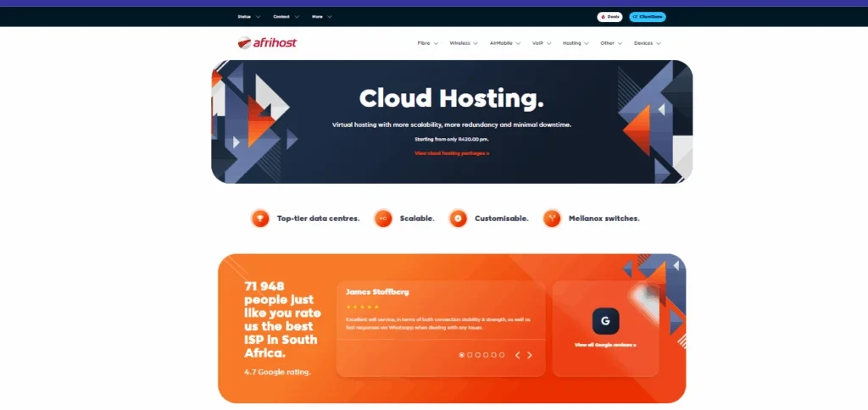The height and width of the screenshot is (410, 868).
Task: Click the Cloud Hosting heading
Action: click(452, 98)
